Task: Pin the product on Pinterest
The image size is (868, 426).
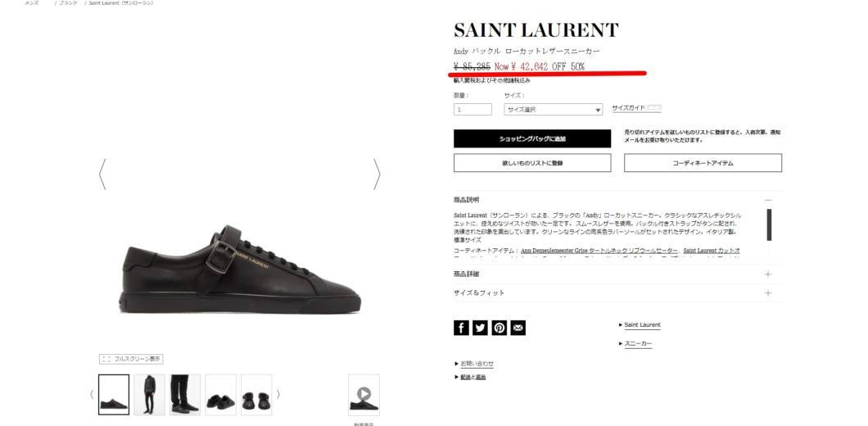Action: pos(500,328)
